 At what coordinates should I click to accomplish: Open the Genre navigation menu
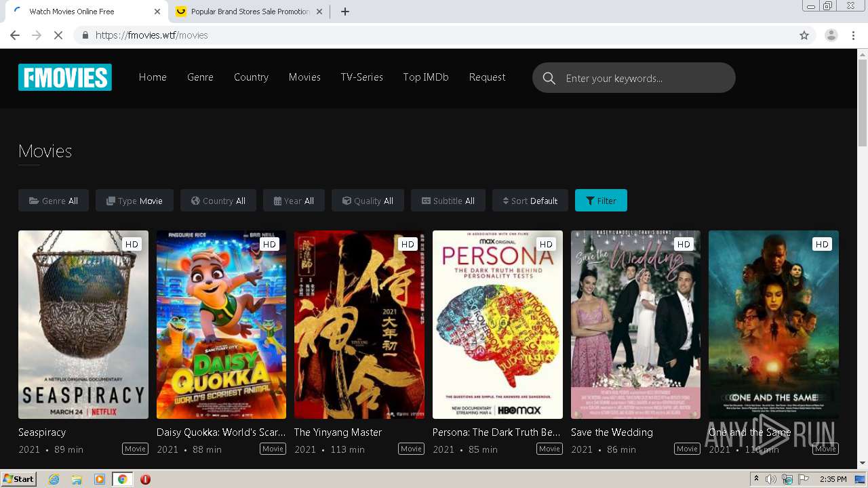200,77
